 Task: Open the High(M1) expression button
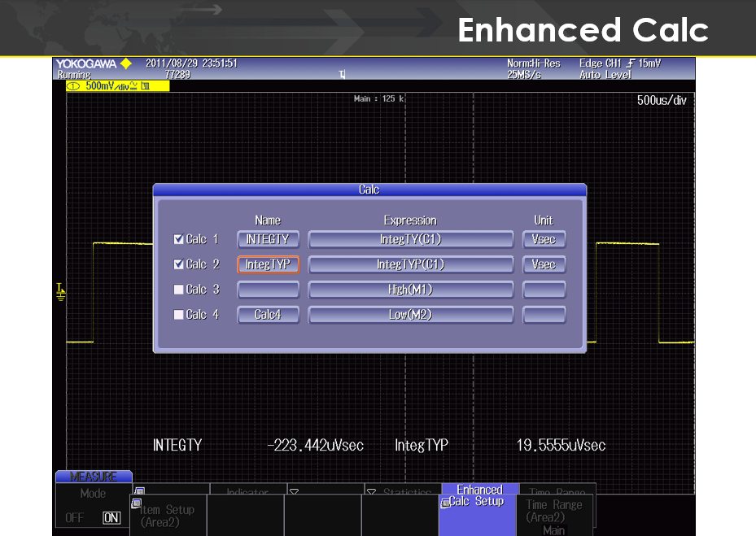410,290
